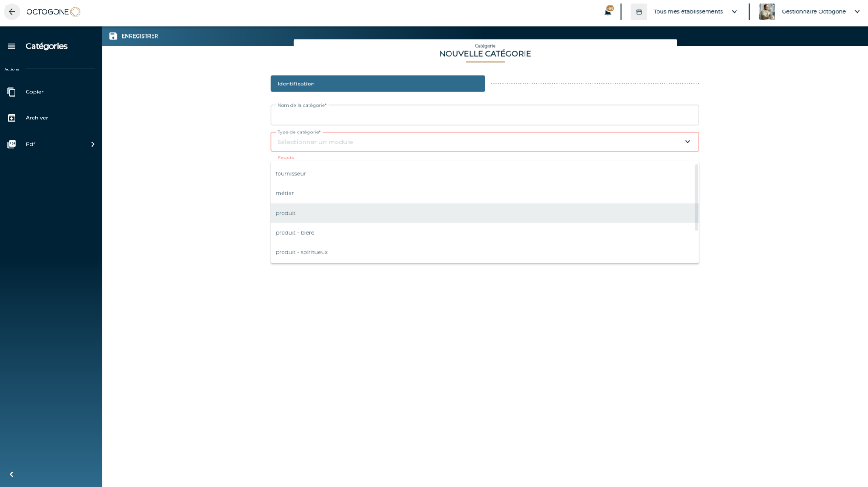Open Tous mes établissements dropdown
This screenshot has width=868, height=487.
coord(695,12)
